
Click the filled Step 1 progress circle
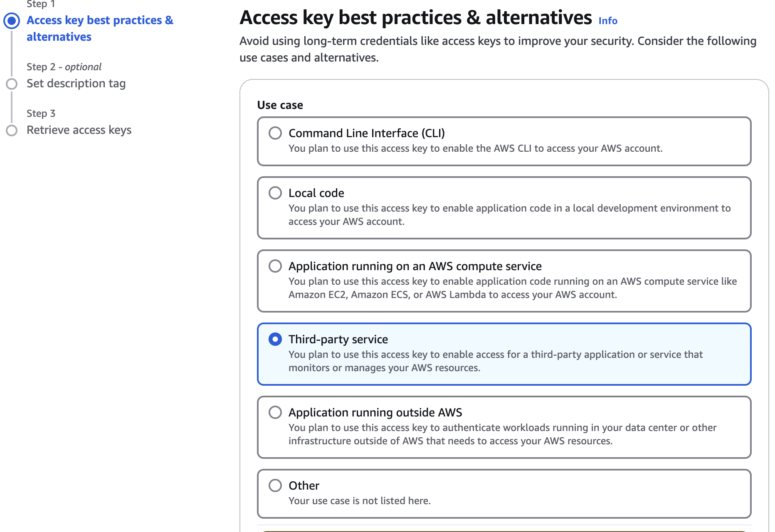click(x=12, y=20)
